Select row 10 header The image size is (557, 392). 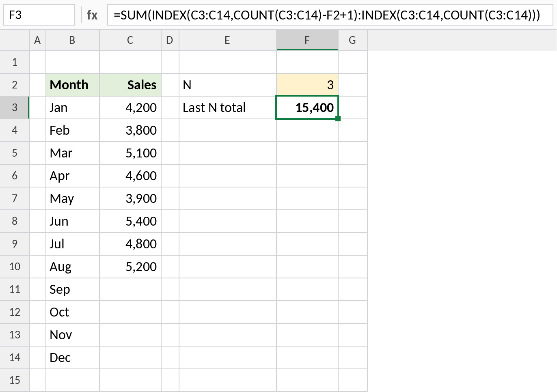click(x=15, y=267)
